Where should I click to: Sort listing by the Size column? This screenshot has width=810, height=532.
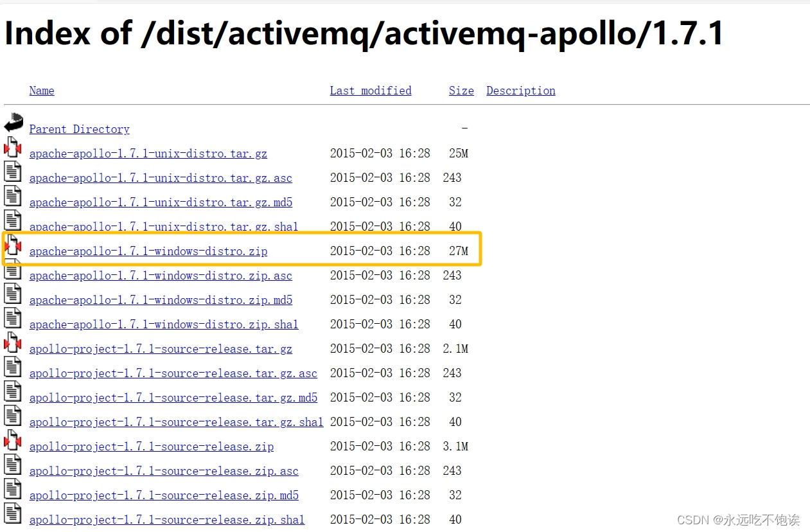(461, 91)
